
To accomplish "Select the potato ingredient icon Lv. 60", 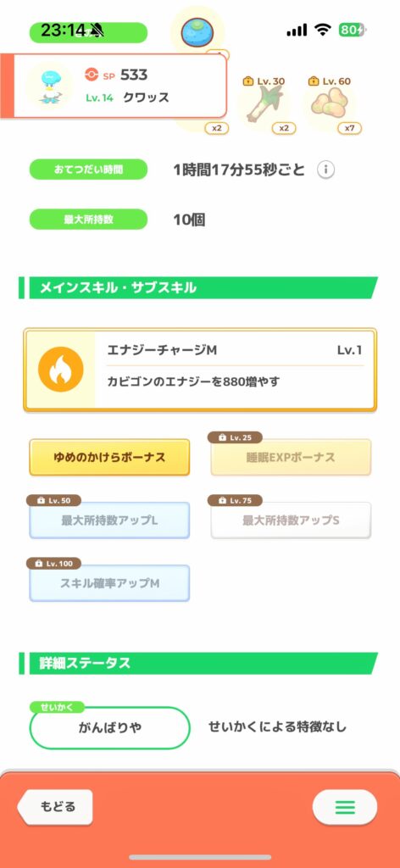I will click(329, 104).
